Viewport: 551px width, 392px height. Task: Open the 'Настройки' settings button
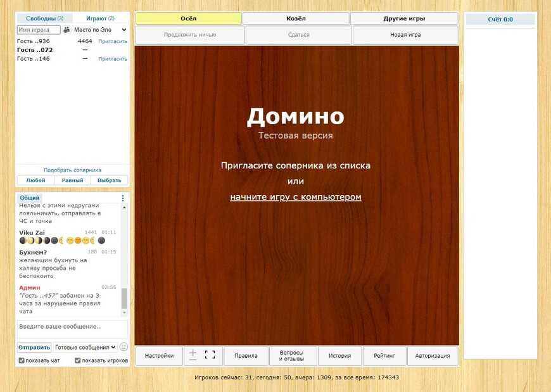[159, 356]
